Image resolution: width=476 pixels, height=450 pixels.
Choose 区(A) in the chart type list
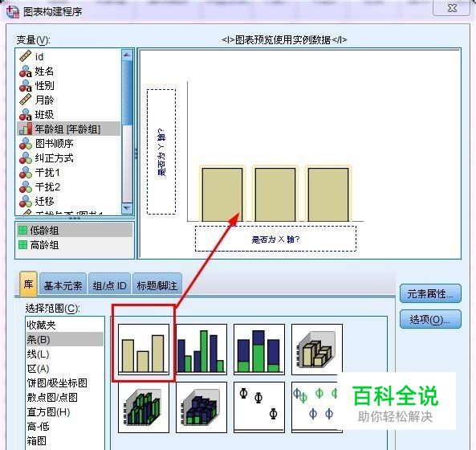coord(65,369)
